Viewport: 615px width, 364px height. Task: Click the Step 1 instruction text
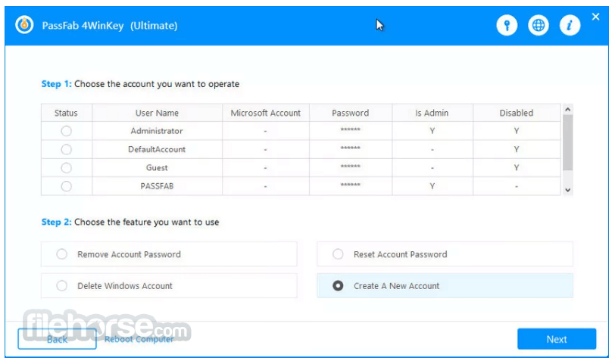click(x=140, y=84)
